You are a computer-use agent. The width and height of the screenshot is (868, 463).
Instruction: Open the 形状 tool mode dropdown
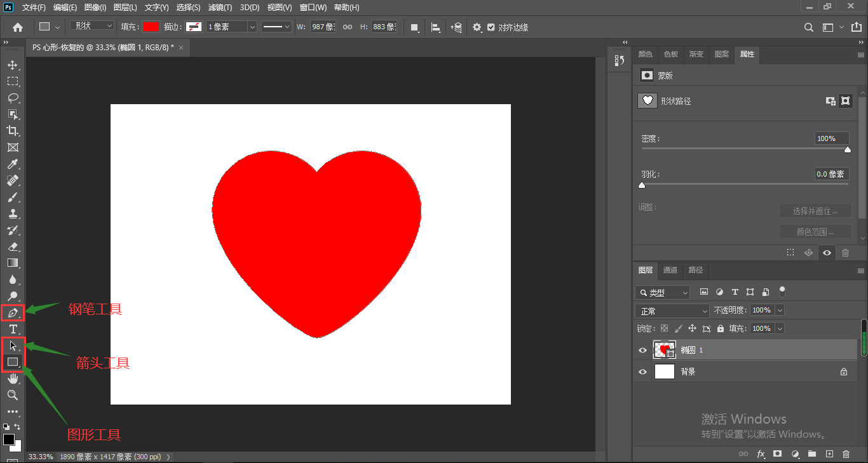(x=93, y=26)
